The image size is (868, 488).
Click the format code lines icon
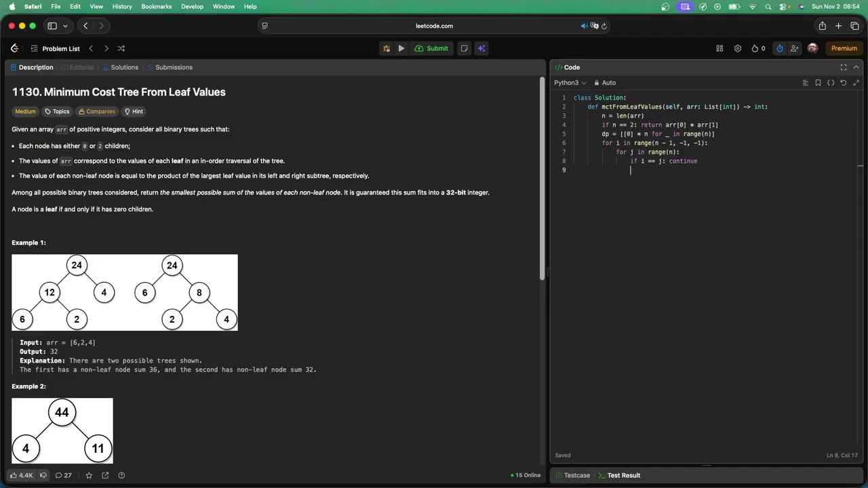pos(806,83)
